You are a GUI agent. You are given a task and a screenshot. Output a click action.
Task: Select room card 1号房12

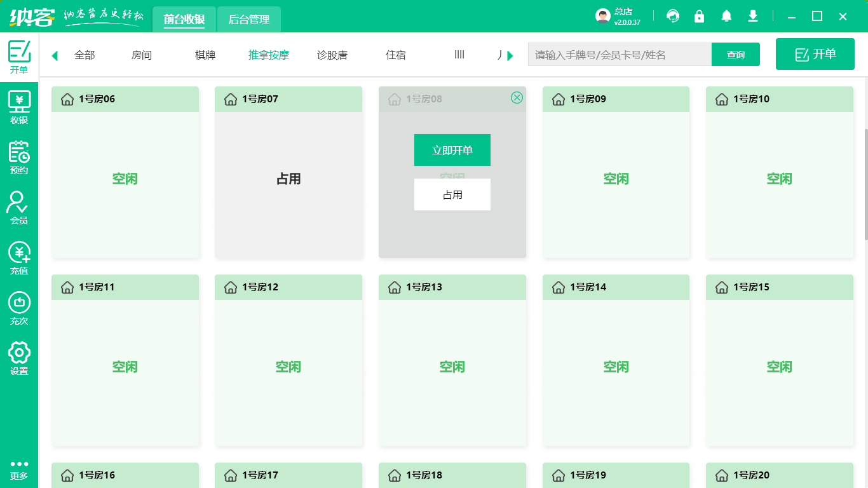pyautogui.click(x=288, y=360)
